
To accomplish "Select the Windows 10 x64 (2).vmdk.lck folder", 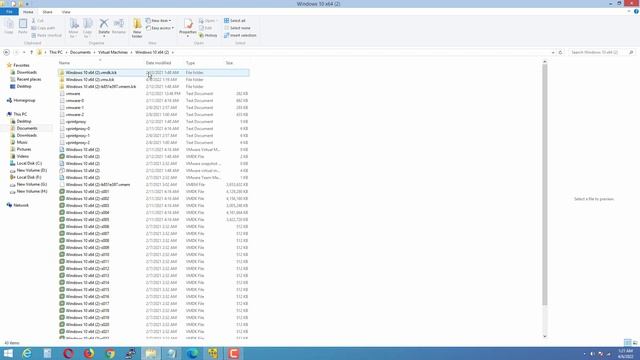I will (x=153, y=73).
